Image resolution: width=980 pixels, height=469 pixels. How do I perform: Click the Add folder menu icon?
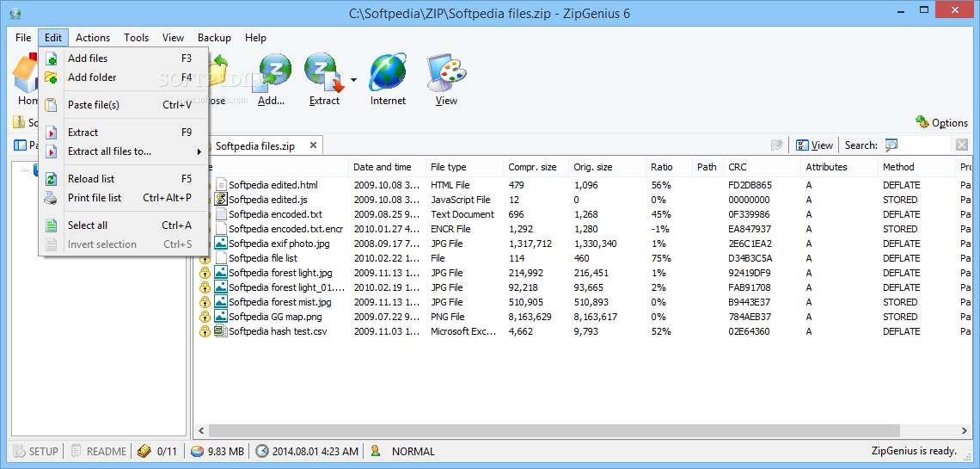[x=52, y=77]
